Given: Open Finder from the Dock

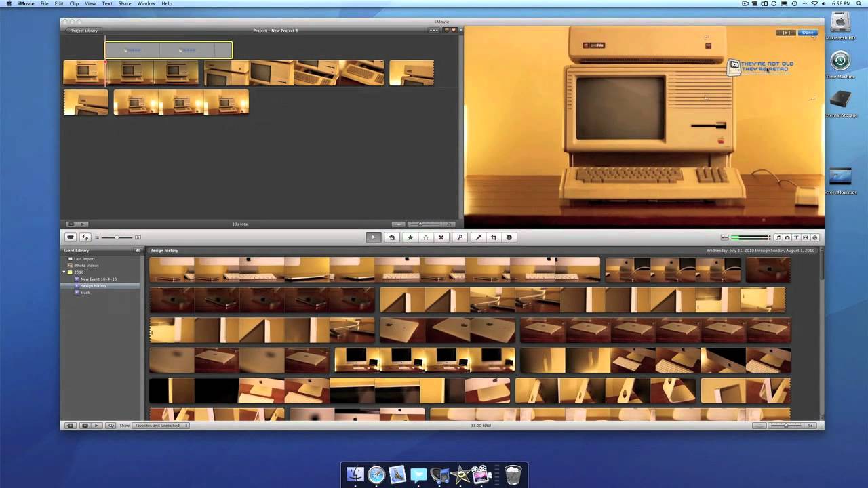Looking at the screenshot, I should [x=355, y=474].
